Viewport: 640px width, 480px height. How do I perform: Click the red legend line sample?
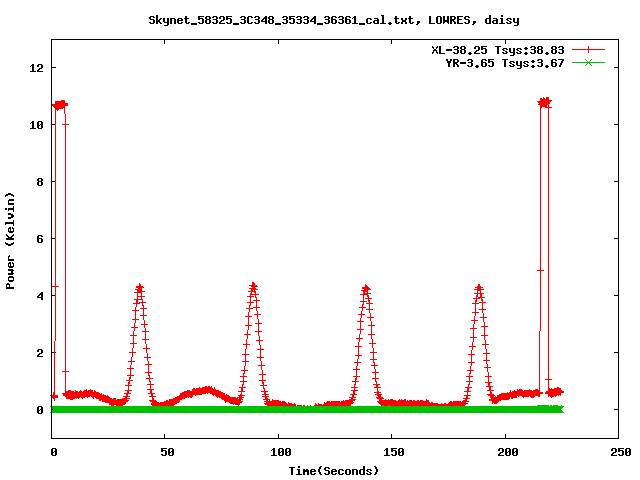pyautogui.click(x=588, y=50)
